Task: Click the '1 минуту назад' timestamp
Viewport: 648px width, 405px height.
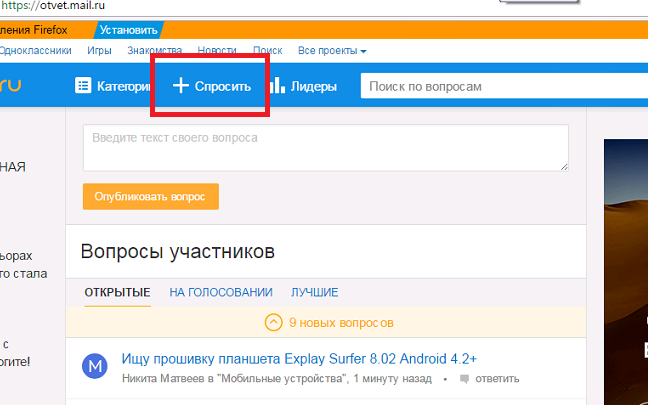Action: pos(392,379)
